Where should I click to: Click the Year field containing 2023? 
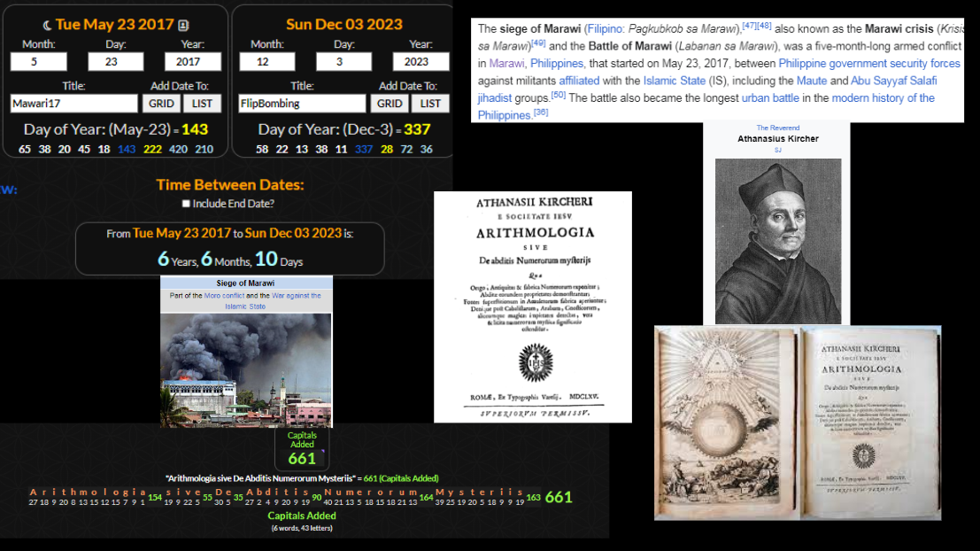421,61
